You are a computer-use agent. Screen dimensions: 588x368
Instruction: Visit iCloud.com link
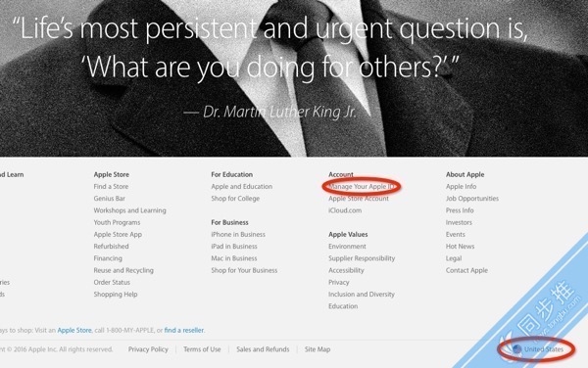[x=345, y=210]
